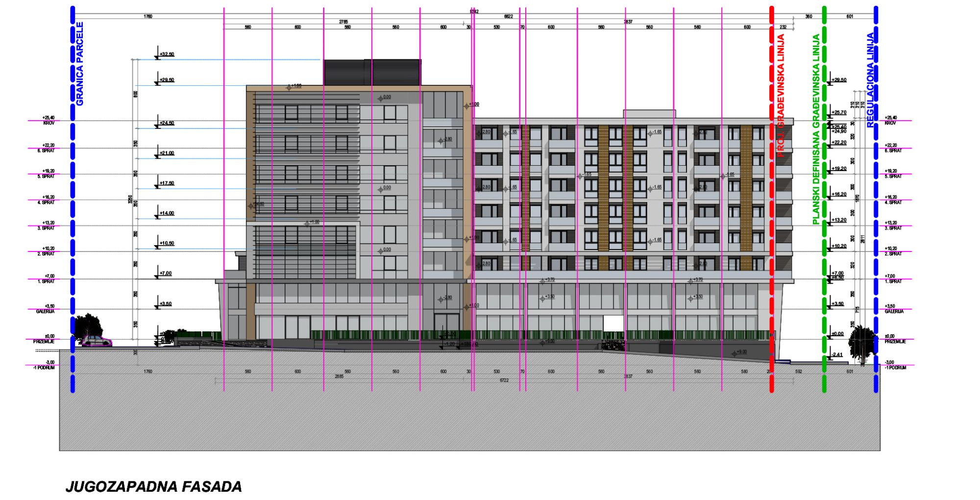Select the 232 dimension value
This screenshot has height=500, width=980.
click(x=783, y=27)
